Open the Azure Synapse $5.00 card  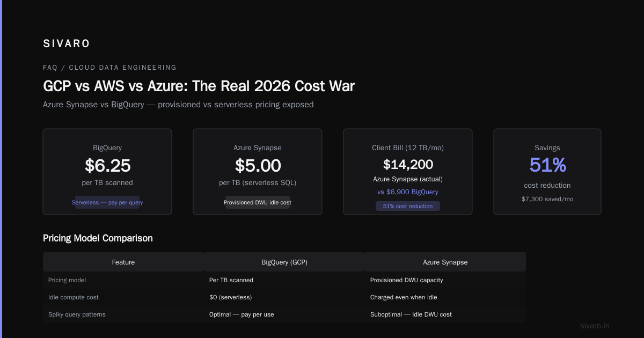point(258,172)
